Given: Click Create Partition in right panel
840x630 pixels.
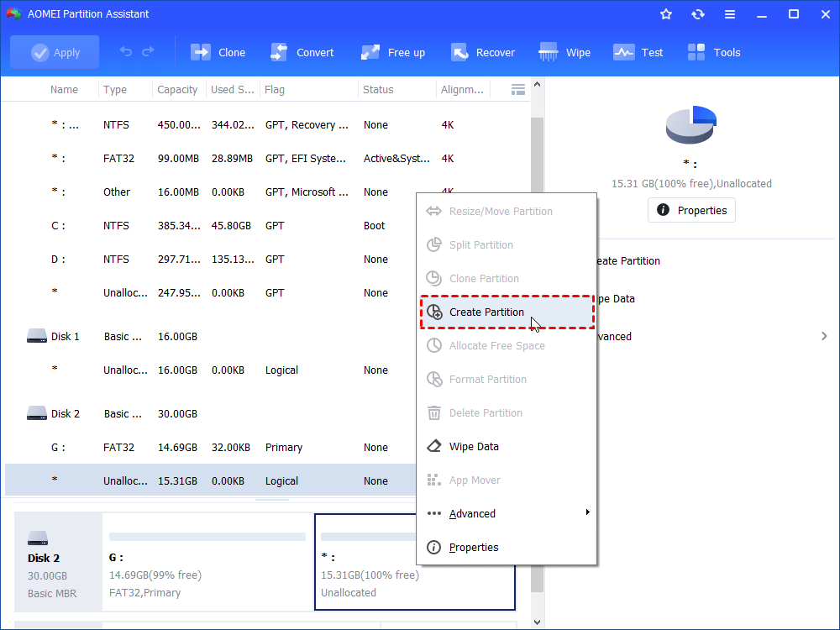Looking at the screenshot, I should point(628,261).
